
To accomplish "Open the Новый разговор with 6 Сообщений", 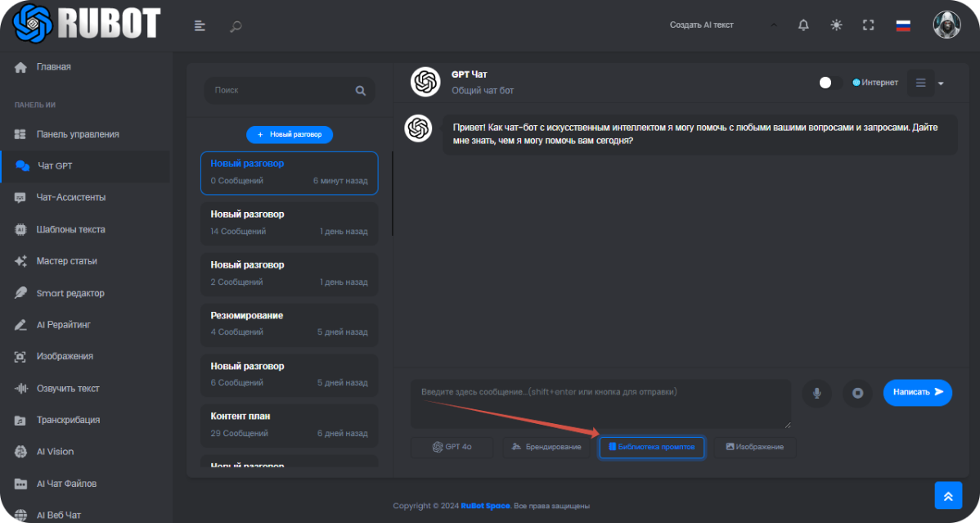I will (x=290, y=376).
